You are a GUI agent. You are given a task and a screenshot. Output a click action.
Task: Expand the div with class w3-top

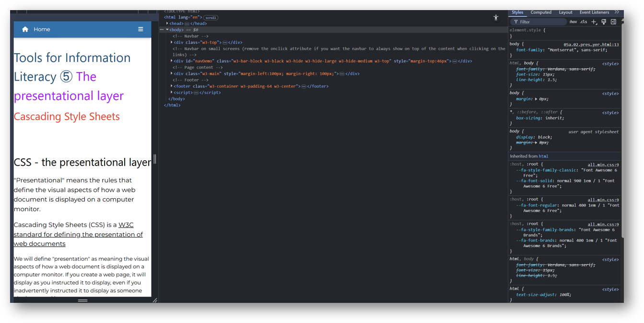click(171, 42)
